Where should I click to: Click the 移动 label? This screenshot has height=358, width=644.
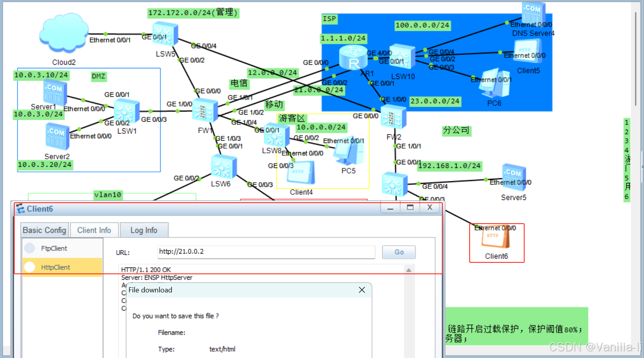(274, 105)
